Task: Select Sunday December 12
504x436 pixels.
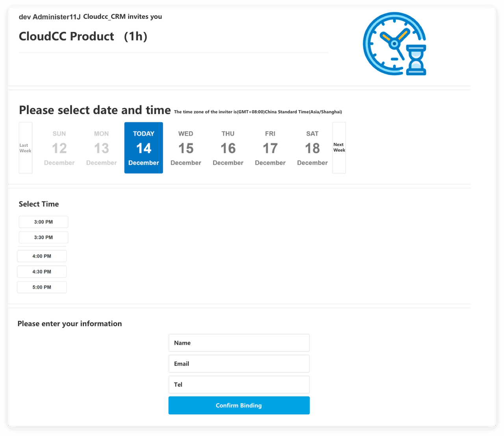Action: 59,148
